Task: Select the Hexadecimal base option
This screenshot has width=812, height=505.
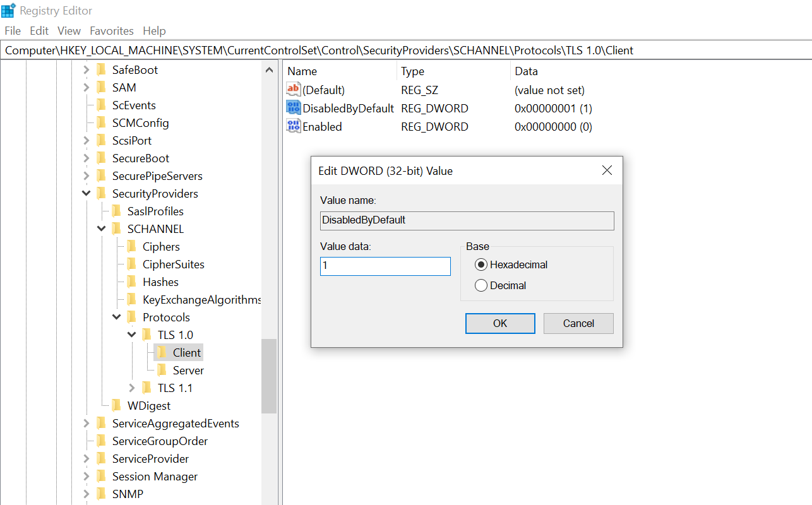Action: [x=480, y=264]
